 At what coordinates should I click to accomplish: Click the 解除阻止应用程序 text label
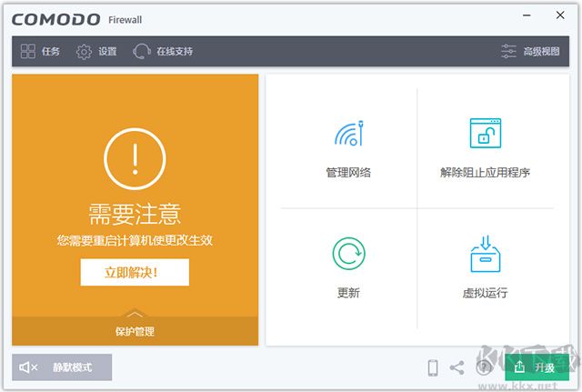point(485,172)
